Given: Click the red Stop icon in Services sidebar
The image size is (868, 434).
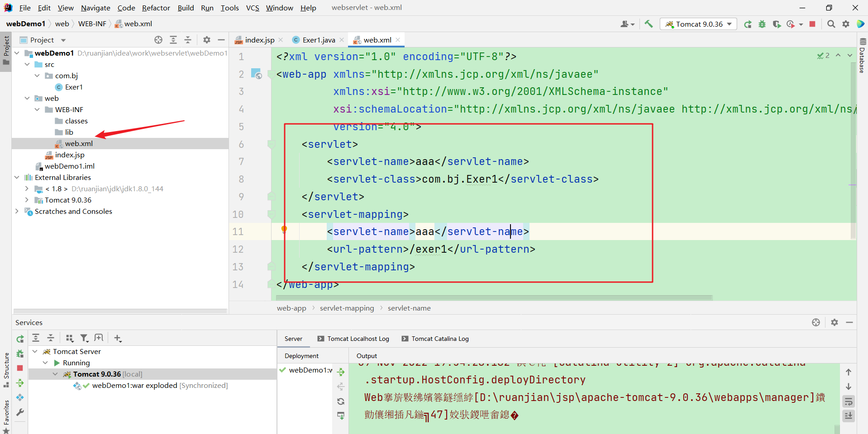Looking at the screenshot, I should pyautogui.click(x=20, y=368).
